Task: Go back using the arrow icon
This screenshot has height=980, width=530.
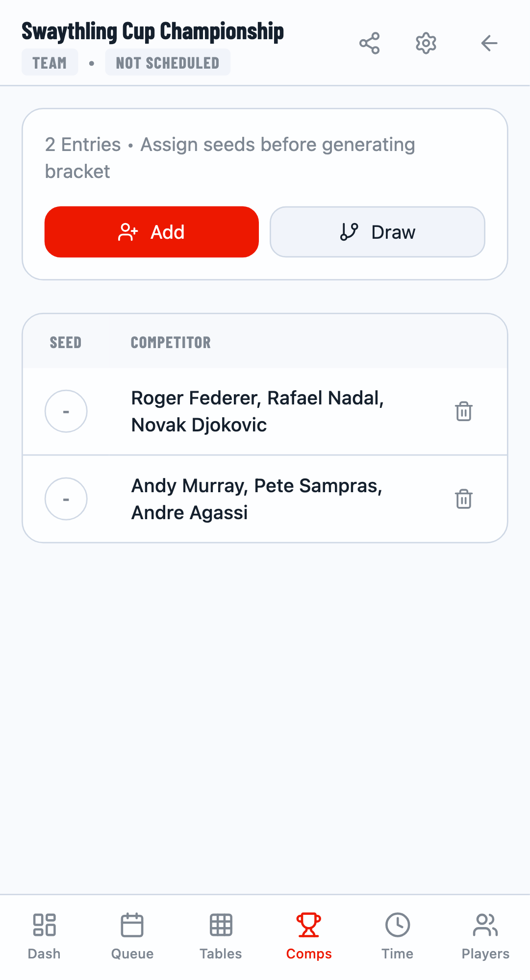Action: coord(489,43)
